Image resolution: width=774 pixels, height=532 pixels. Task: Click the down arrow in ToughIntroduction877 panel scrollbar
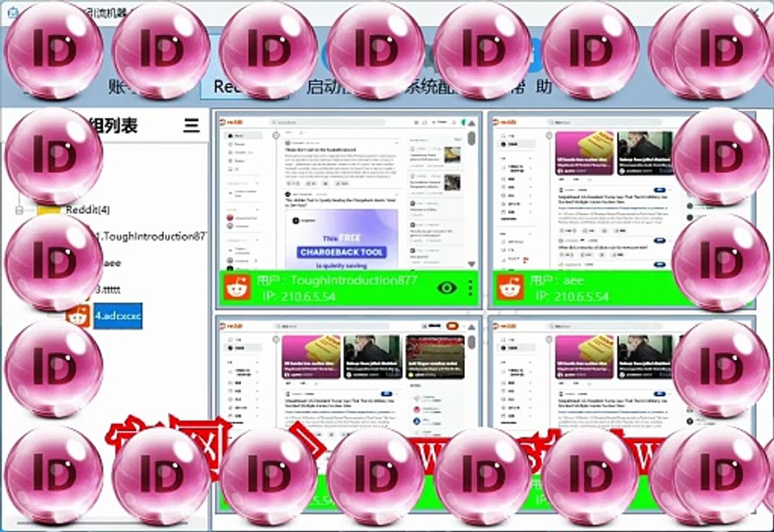[472, 264]
